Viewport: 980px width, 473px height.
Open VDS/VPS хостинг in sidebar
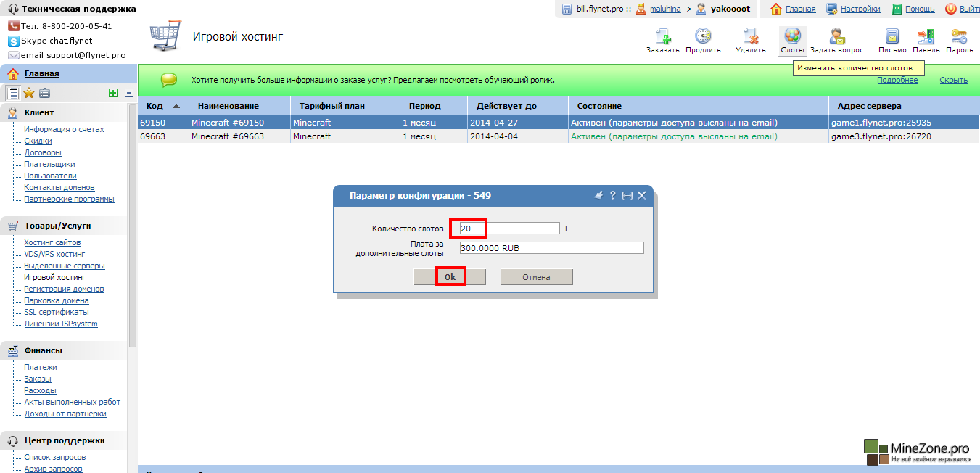54,254
